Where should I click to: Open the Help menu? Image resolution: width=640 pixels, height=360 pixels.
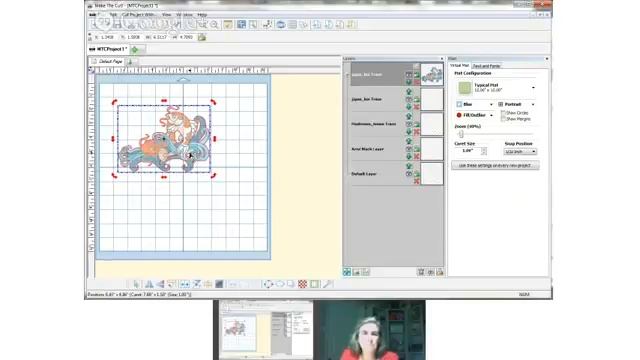click(x=202, y=15)
